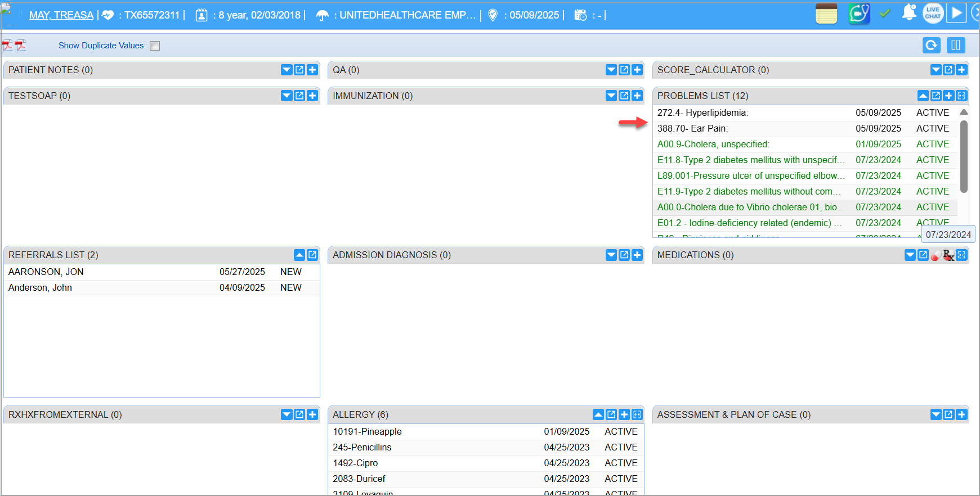Click the first PDF export icon
Image resolution: width=980 pixels, height=496 pixels.
pos(7,46)
